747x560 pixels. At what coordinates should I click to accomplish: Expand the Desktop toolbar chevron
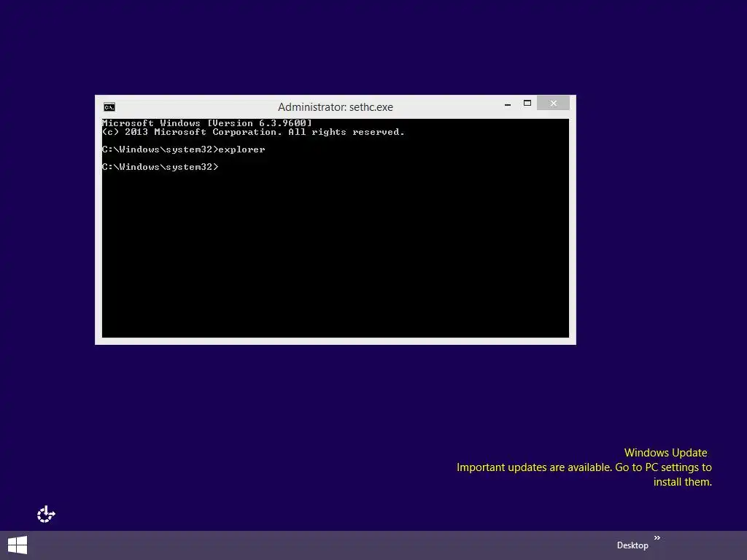(657, 537)
